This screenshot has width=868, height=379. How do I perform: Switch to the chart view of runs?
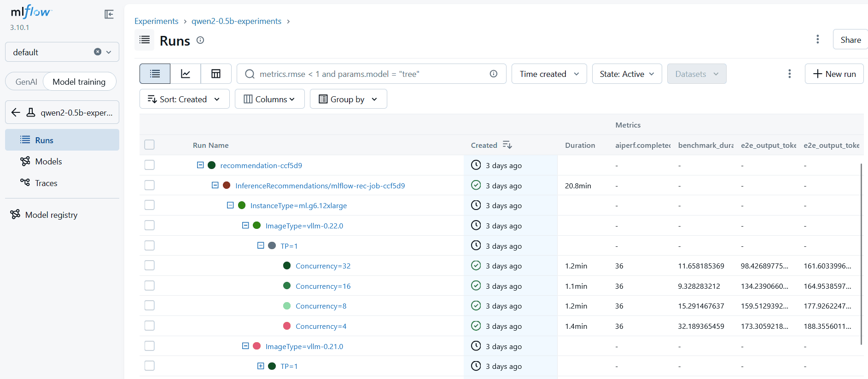click(186, 74)
